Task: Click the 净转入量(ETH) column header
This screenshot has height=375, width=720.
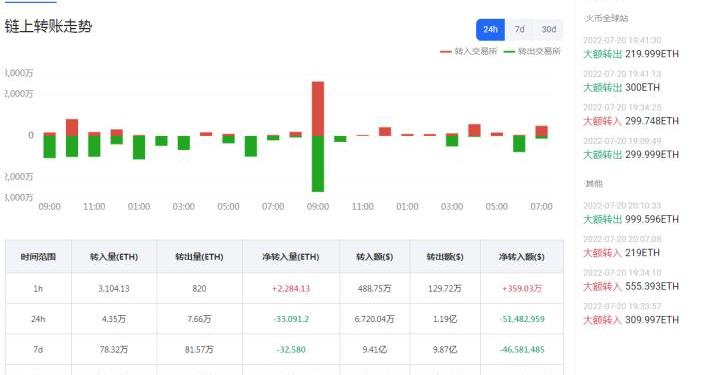Action: pos(291,257)
